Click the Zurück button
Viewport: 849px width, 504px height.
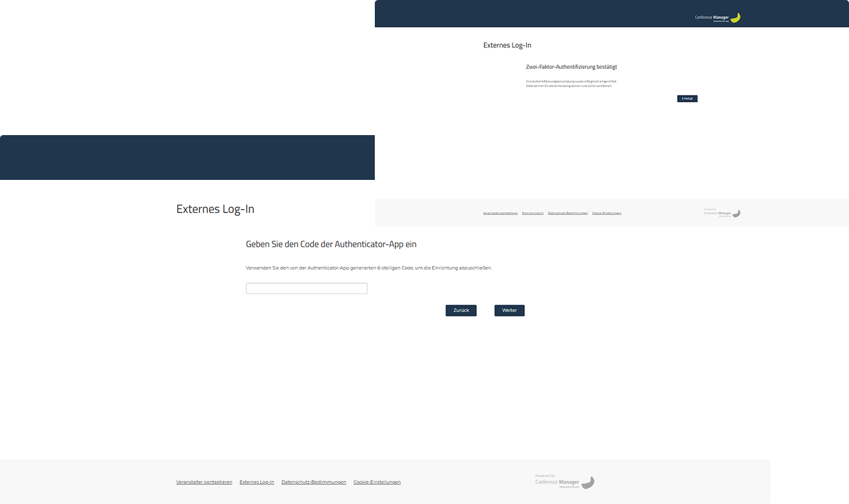[x=461, y=310]
